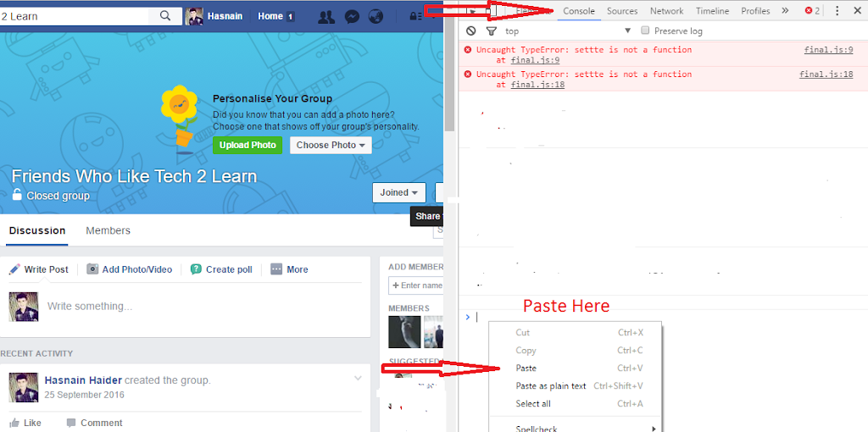Click the yellow flower group illustration

pos(181,118)
